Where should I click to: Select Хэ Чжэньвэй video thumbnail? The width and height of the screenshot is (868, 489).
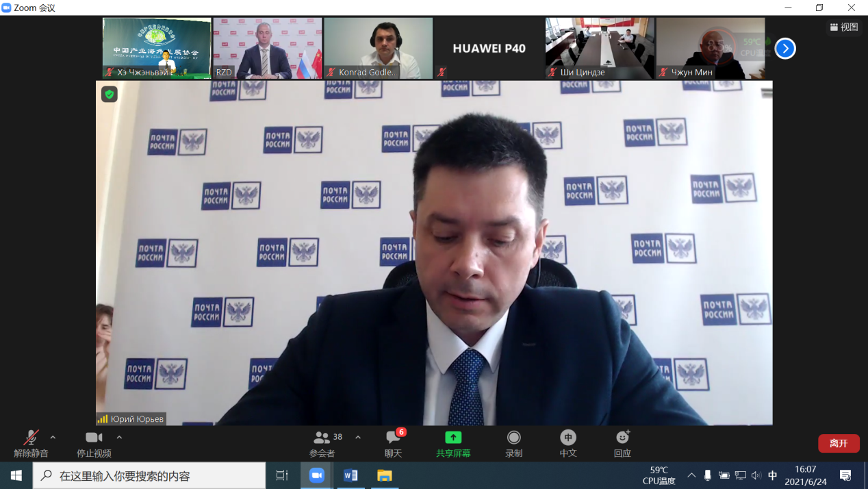click(x=157, y=48)
